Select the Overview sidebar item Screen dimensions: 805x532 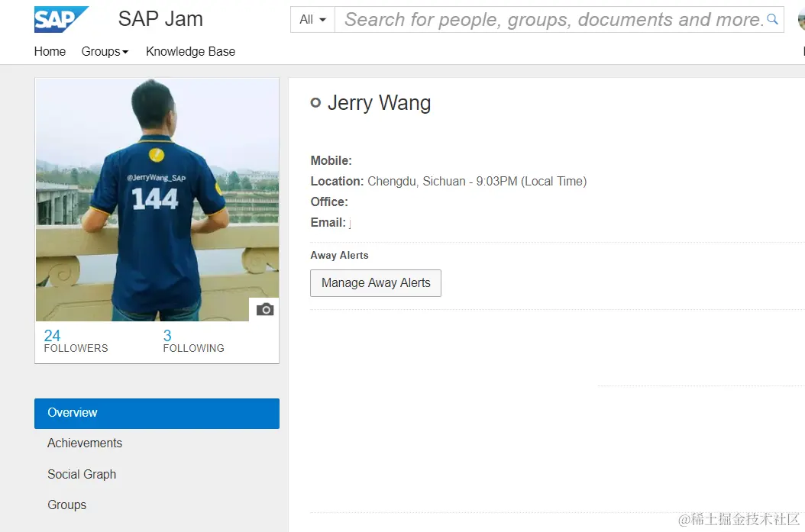[157, 413]
